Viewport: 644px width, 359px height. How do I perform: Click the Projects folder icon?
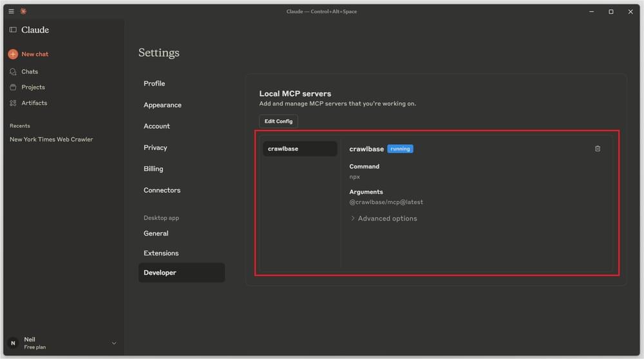(13, 87)
